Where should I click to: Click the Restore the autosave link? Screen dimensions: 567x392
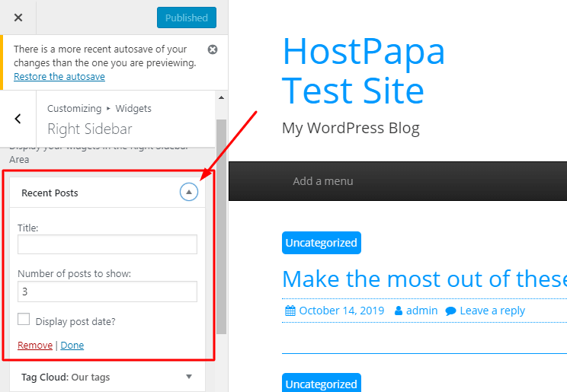point(59,77)
